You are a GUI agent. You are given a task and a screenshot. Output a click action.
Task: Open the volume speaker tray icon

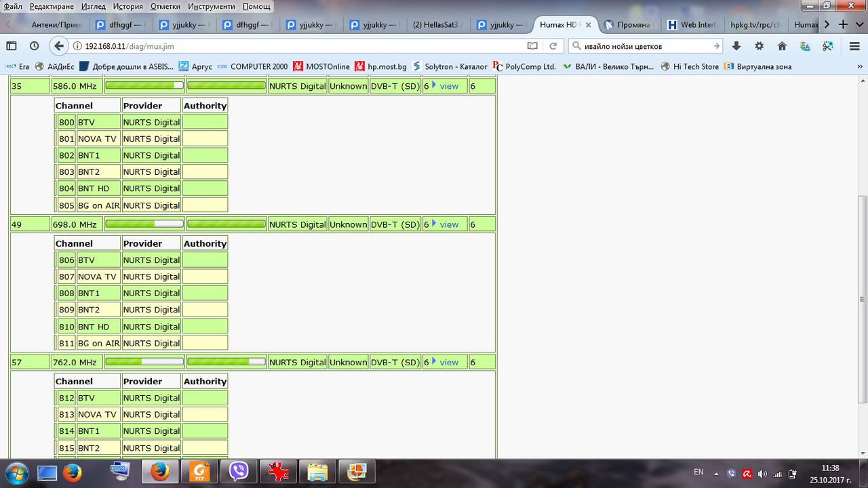(762, 474)
